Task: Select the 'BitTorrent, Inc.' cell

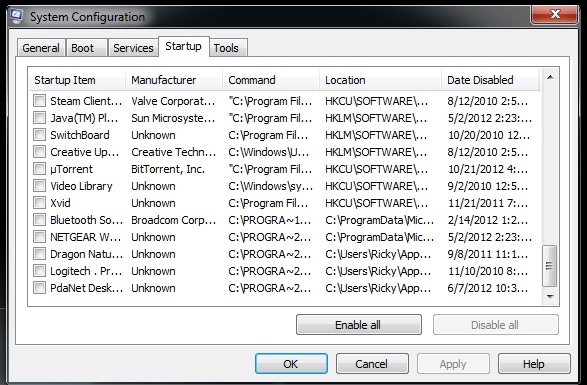Action: (168, 169)
